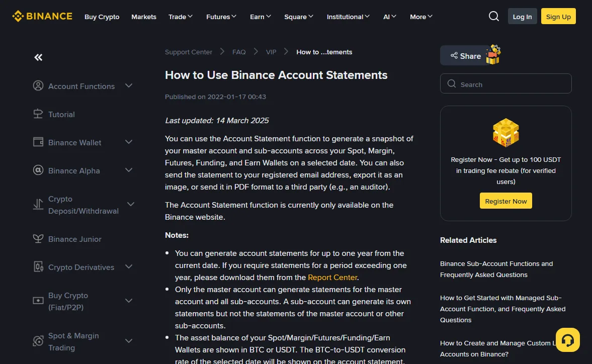Go to Support Center breadcrumb
Image resolution: width=592 pixels, height=364 pixels.
coord(189,52)
